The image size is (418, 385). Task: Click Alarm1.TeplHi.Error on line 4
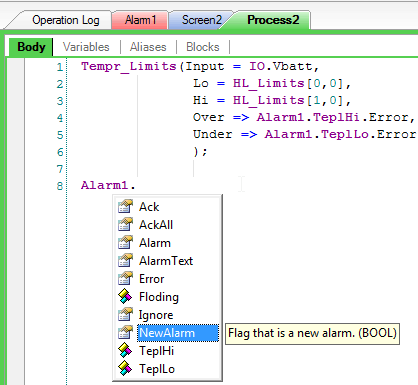tap(333, 117)
